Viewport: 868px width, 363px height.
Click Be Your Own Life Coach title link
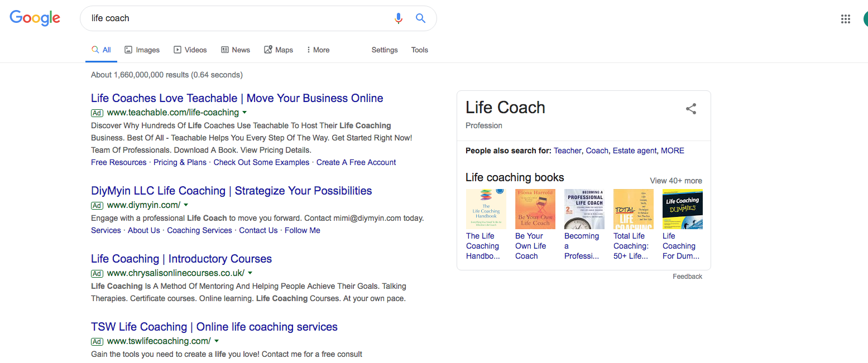pos(531,246)
